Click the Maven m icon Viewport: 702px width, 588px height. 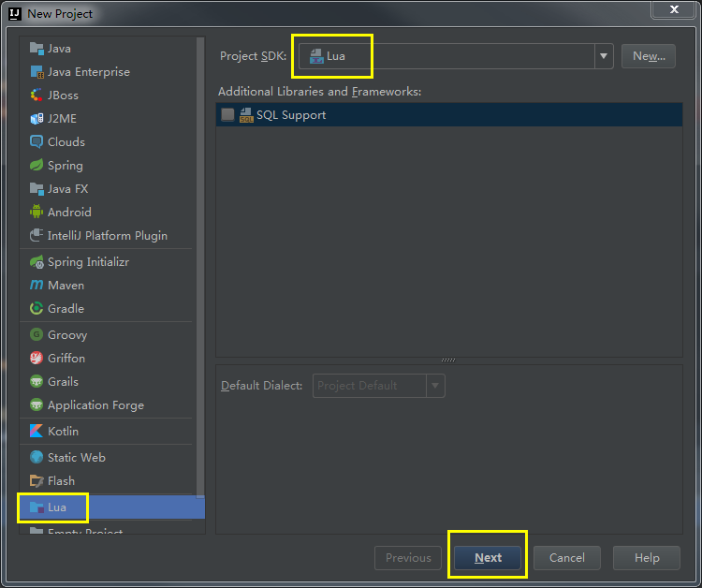pyautogui.click(x=37, y=286)
